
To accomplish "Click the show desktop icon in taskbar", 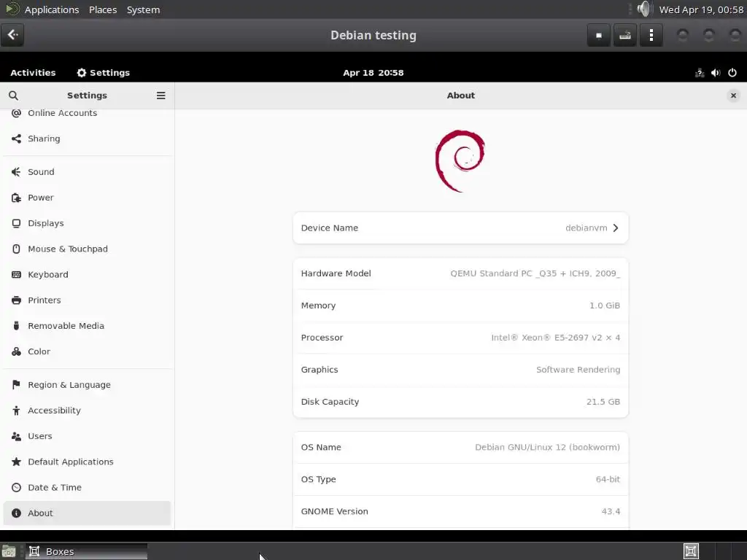I will pos(9,552).
